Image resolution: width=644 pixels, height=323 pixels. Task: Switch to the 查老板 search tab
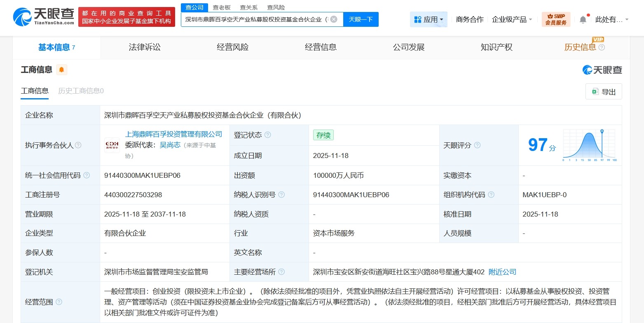(221, 7)
